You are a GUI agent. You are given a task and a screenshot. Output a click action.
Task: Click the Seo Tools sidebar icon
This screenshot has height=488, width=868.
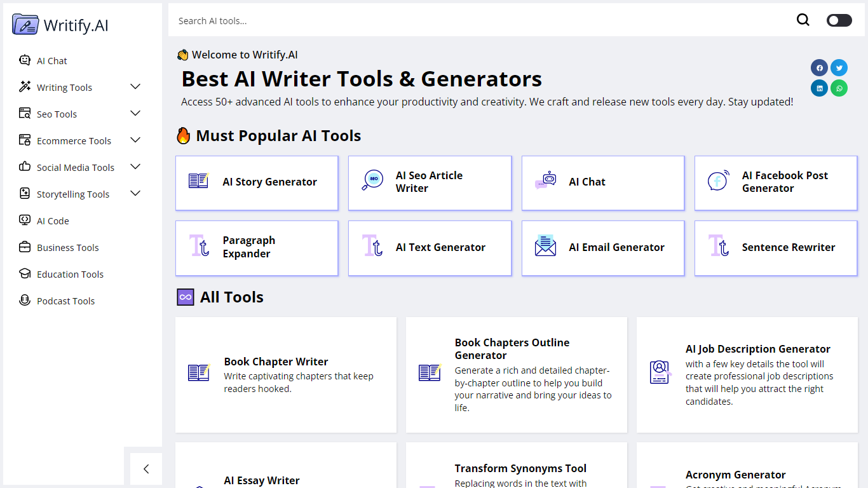25,114
